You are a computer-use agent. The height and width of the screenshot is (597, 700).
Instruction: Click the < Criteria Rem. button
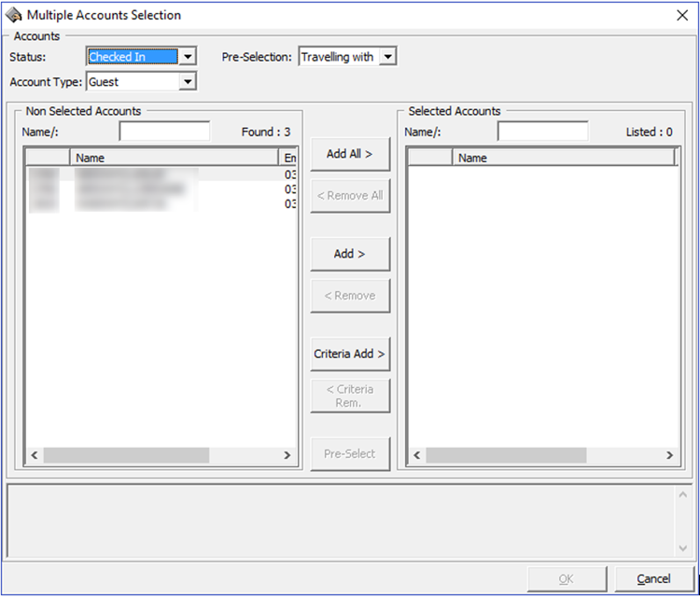(350, 396)
